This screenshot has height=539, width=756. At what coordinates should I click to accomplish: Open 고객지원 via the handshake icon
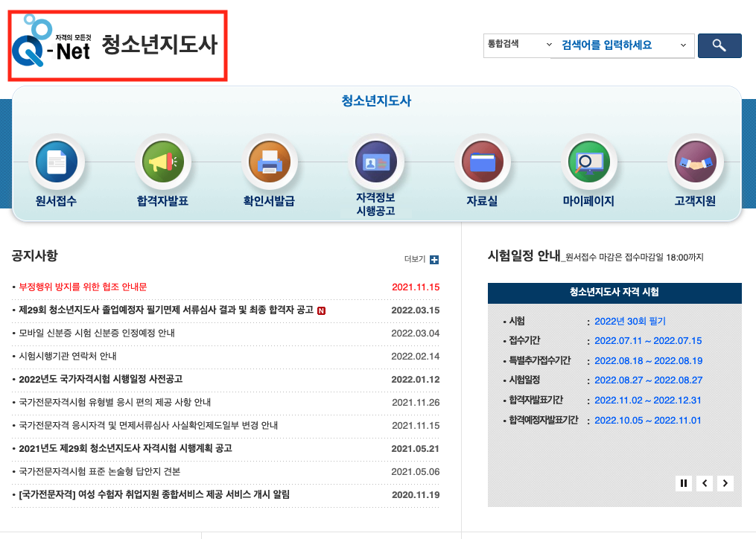[x=696, y=162]
